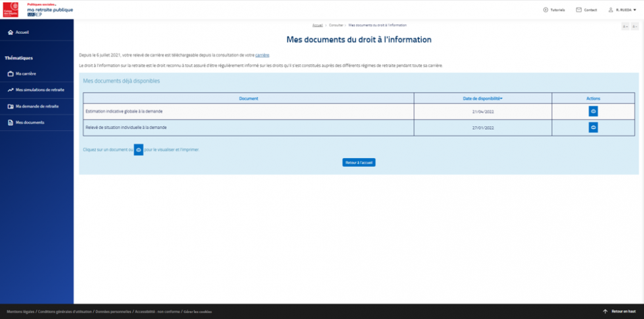This screenshot has width=644, height=319.
Task: Open Mentions légales footer link
Action: [x=20, y=312]
